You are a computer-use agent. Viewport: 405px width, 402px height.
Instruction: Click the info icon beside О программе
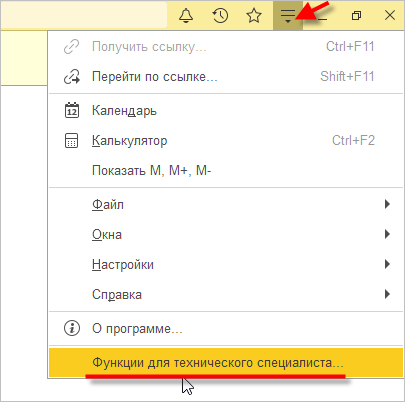[72, 328]
